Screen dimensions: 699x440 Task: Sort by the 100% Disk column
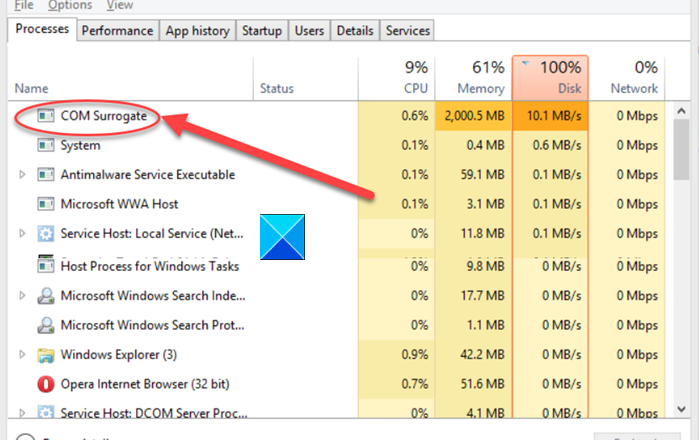(x=550, y=78)
